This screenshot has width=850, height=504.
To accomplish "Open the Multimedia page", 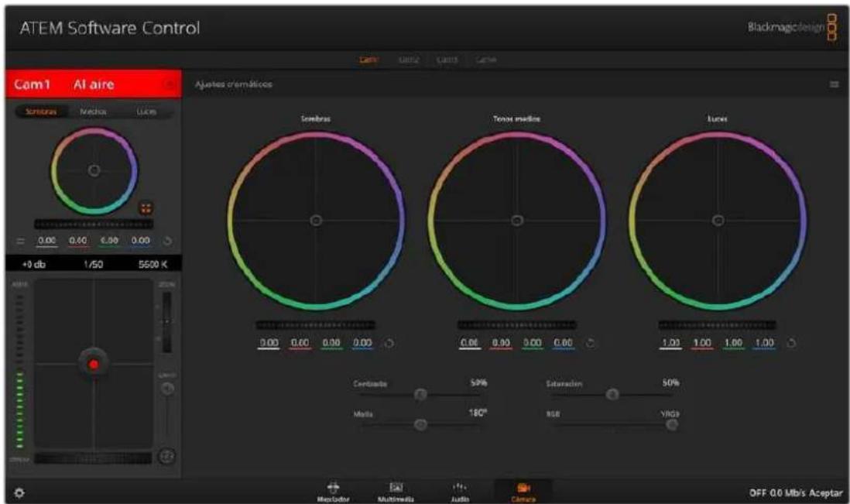I will tap(396, 492).
